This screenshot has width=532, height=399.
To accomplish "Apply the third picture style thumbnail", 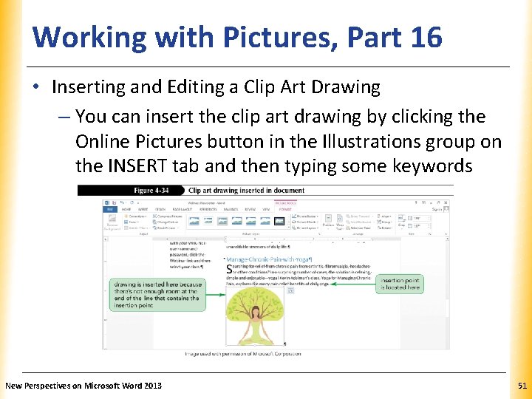I will click(222, 221).
